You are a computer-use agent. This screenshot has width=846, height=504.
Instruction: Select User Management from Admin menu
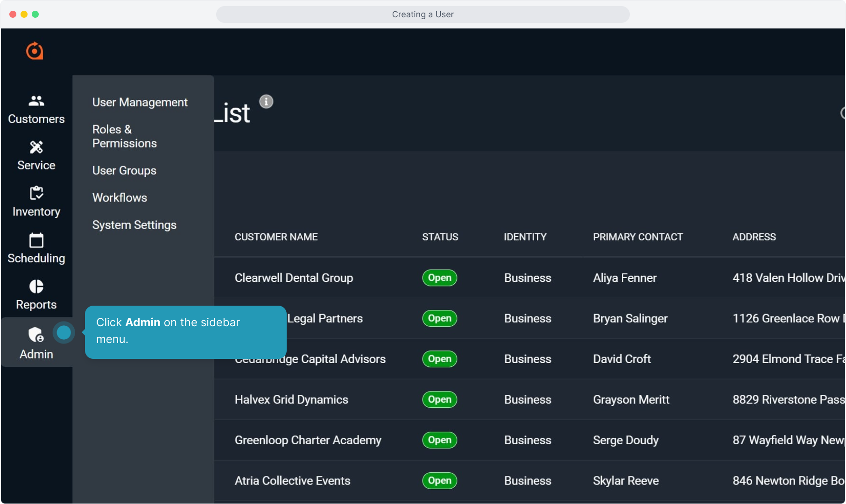[140, 102]
